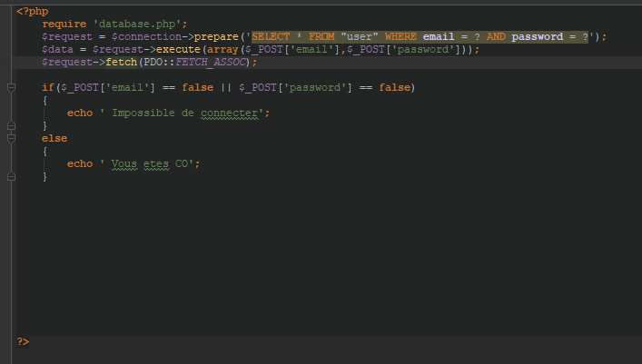Click the array function call
The height and width of the screenshot is (364, 642).
222,50
